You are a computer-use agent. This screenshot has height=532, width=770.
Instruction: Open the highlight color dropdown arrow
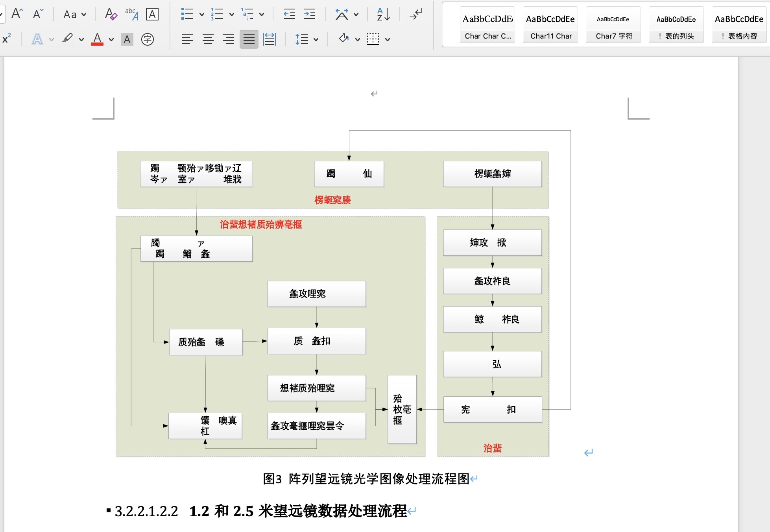tap(81, 39)
